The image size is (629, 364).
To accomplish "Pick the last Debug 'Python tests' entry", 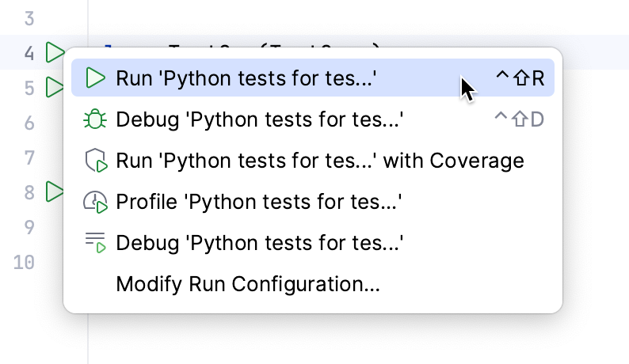I will click(260, 244).
